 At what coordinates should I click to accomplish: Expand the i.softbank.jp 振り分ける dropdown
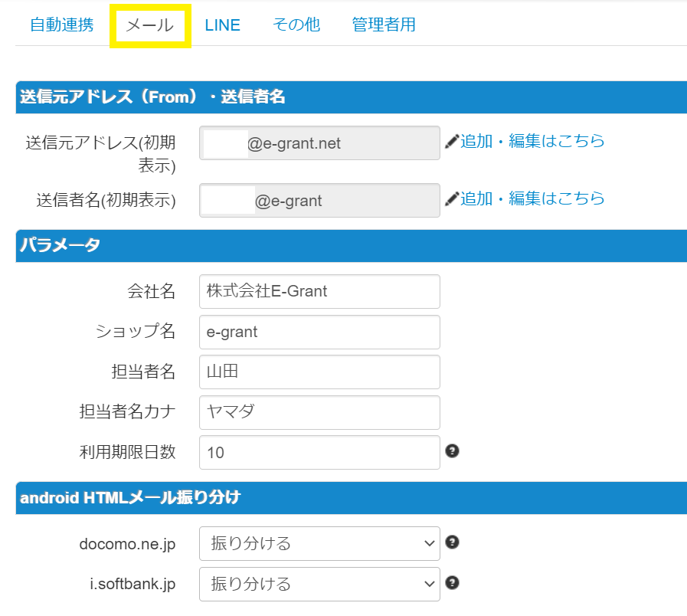319,584
